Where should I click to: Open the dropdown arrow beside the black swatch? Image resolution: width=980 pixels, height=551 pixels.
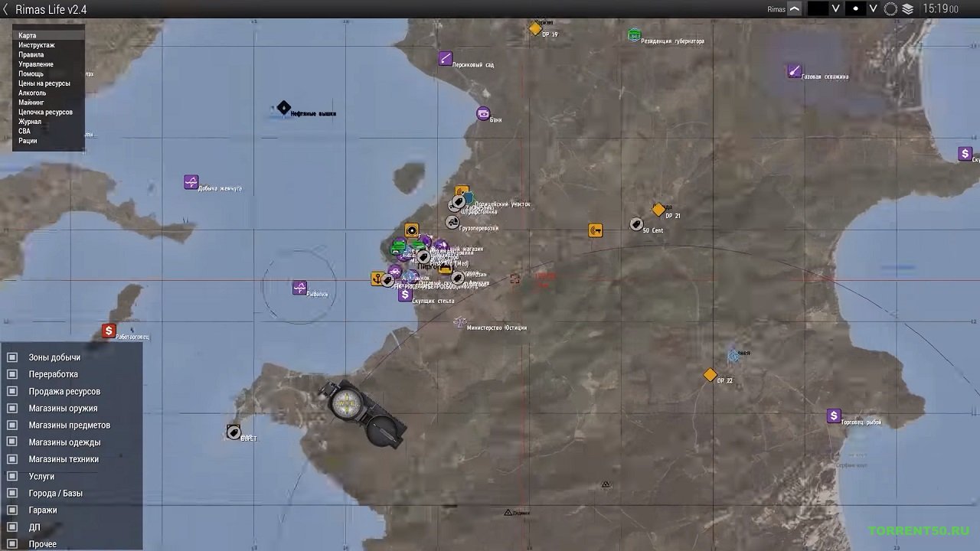pyautogui.click(x=836, y=9)
